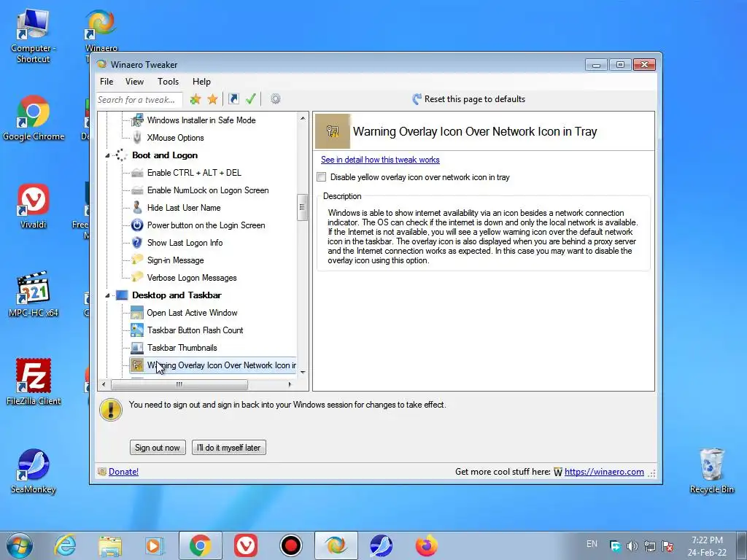The width and height of the screenshot is (747, 560).
Task: Click the Donate! link
Action: [x=123, y=472]
